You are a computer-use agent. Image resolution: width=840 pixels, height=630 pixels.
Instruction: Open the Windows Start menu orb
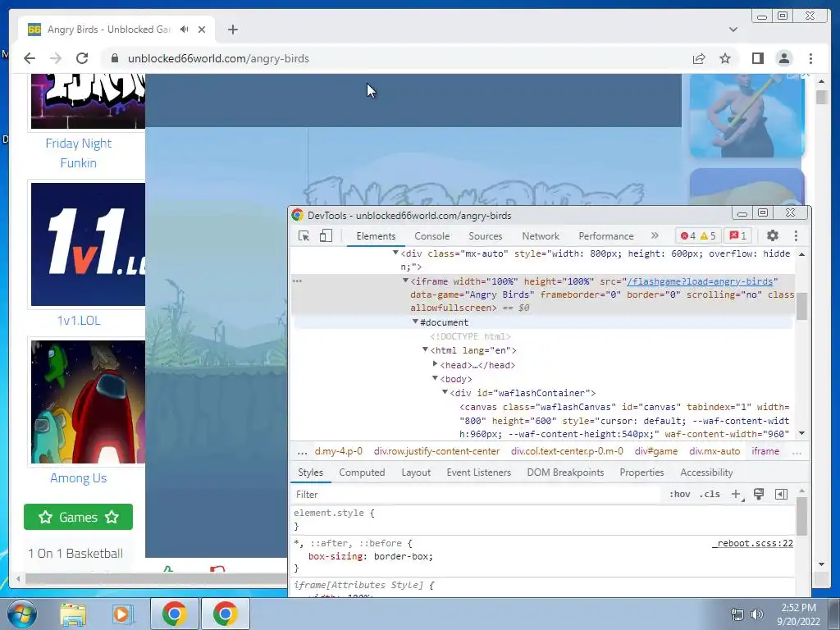[x=21, y=614]
